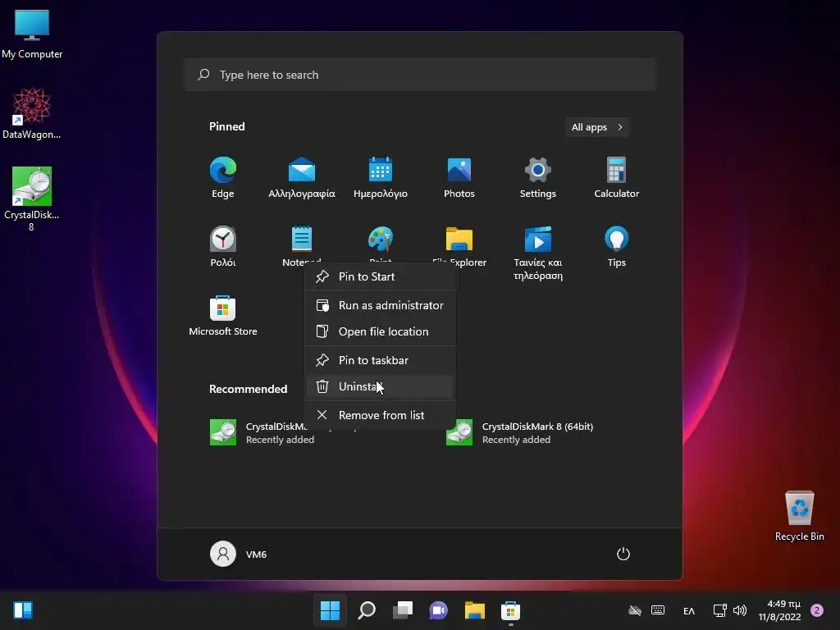
Task: Open Edge from pinned apps
Action: [223, 177]
